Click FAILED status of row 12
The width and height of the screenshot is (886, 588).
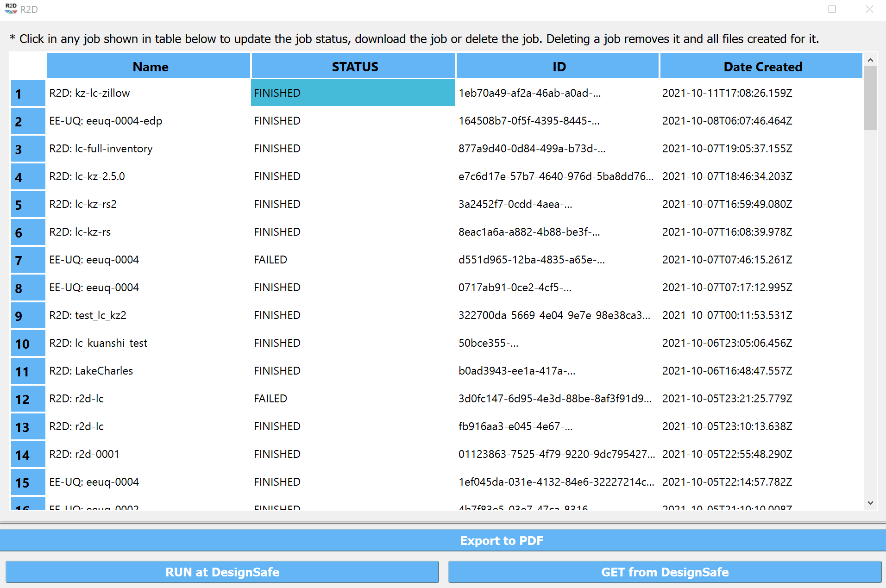[x=270, y=399]
